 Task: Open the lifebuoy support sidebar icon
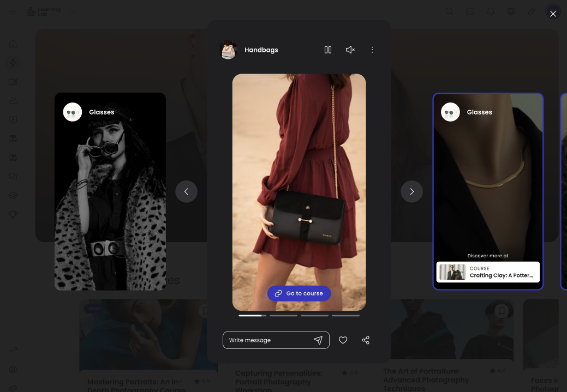13,369
